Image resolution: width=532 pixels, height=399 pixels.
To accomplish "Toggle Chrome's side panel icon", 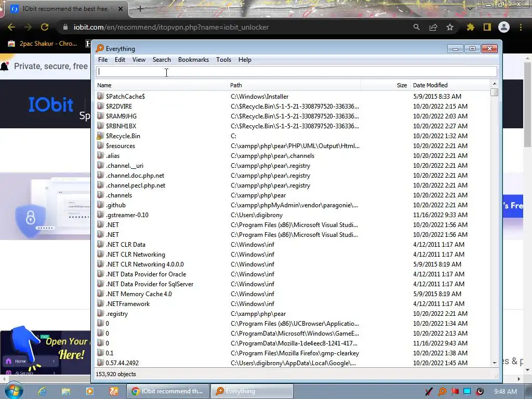I will pos(487,27).
